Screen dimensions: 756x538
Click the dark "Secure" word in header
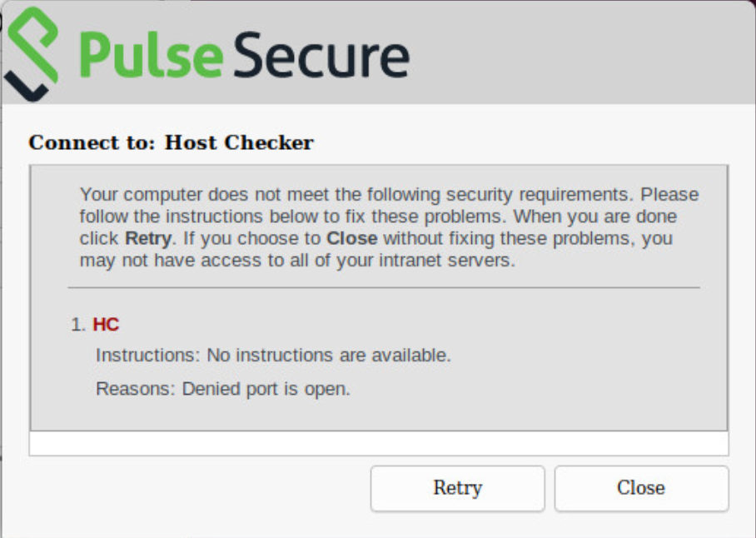(321, 54)
